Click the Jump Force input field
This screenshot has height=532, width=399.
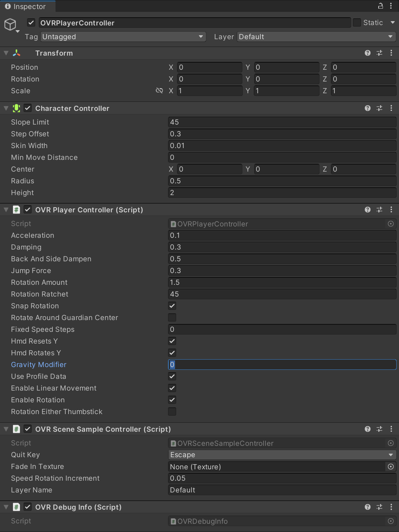point(282,270)
